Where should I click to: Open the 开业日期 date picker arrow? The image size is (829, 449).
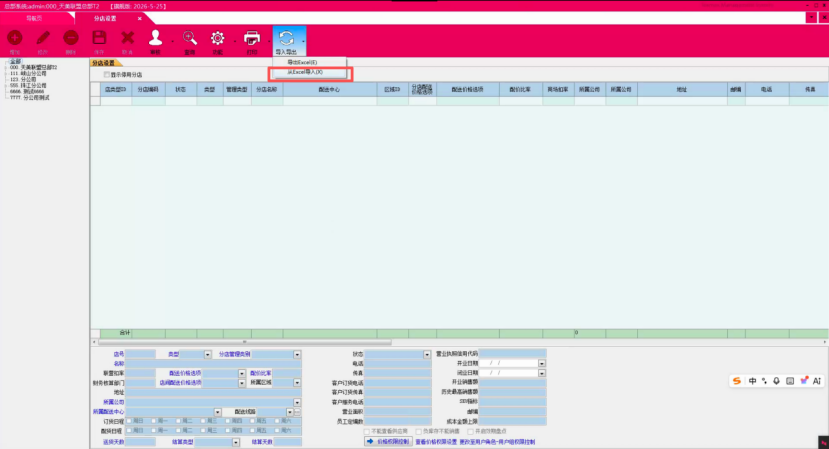pos(542,363)
